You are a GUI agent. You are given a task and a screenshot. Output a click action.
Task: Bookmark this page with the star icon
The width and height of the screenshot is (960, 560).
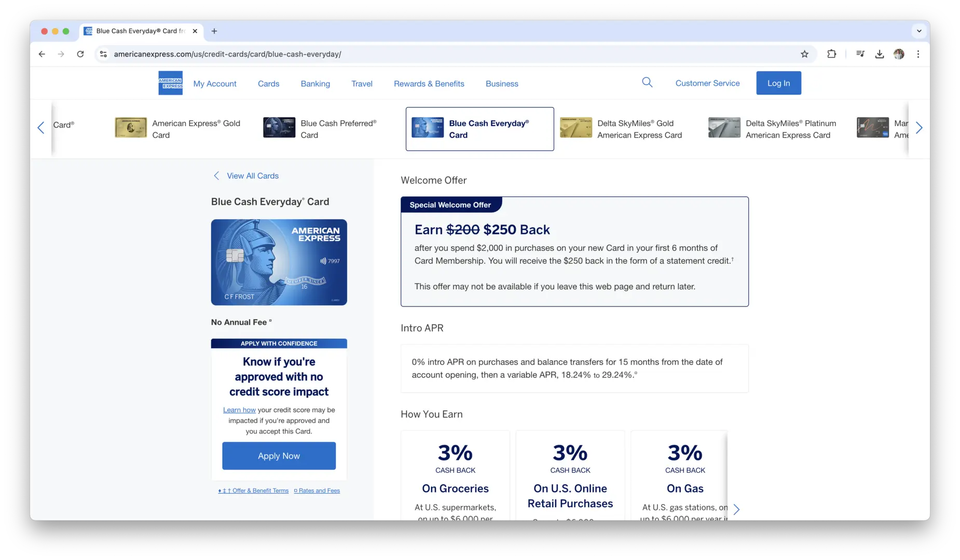click(x=804, y=54)
